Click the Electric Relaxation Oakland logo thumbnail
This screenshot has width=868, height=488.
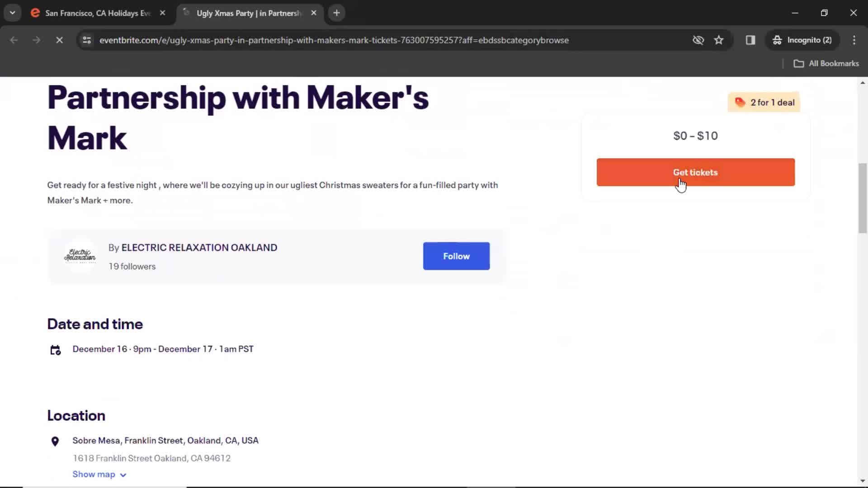pyautogui.click(x=80, y=255)
